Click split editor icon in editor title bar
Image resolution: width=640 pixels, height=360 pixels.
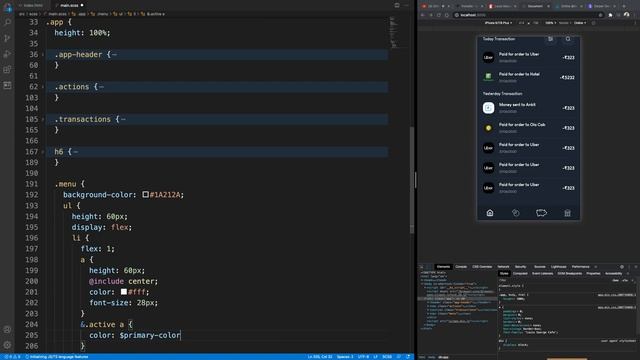click(397, 5)
